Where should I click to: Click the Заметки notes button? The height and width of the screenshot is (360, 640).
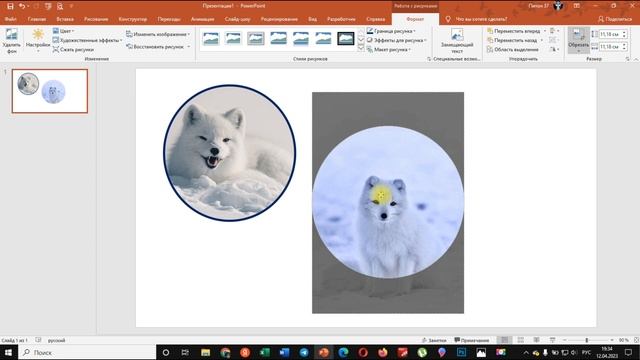click(434, 340)
